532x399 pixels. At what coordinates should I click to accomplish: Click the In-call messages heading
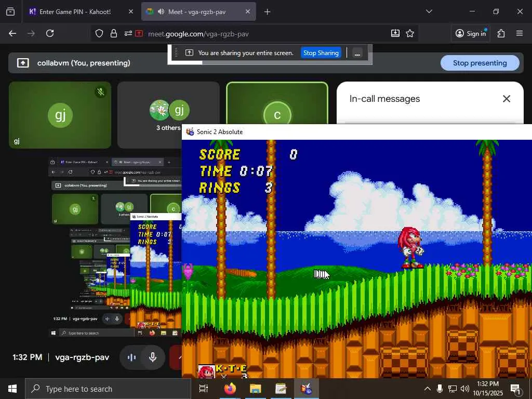point(385,99)
